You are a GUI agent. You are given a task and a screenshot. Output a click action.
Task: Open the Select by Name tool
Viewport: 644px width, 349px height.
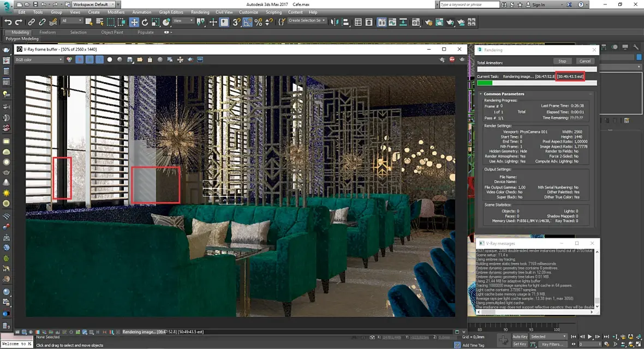pyautogui.click(x=100, y=22)
